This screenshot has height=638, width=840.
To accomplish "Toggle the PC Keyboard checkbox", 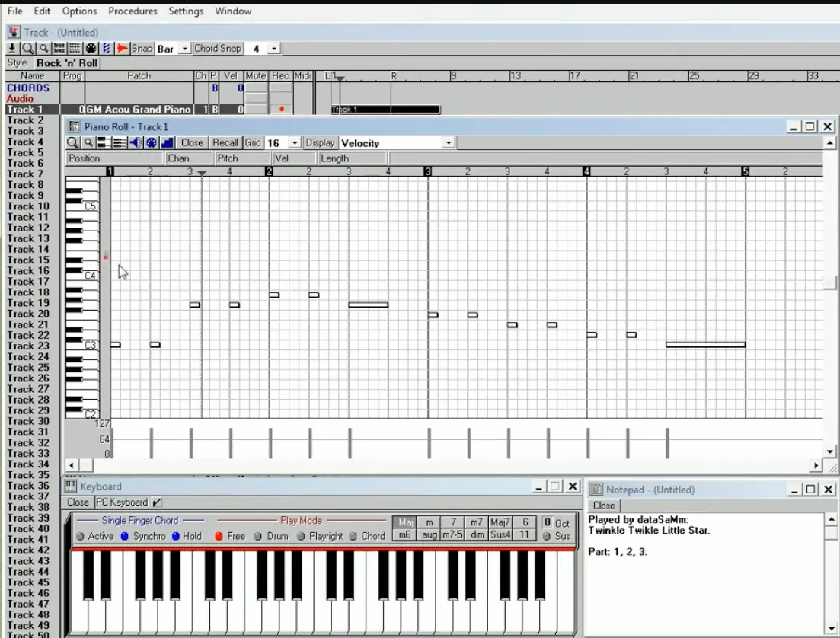I will pyautogui.click(x=157, y=502).
